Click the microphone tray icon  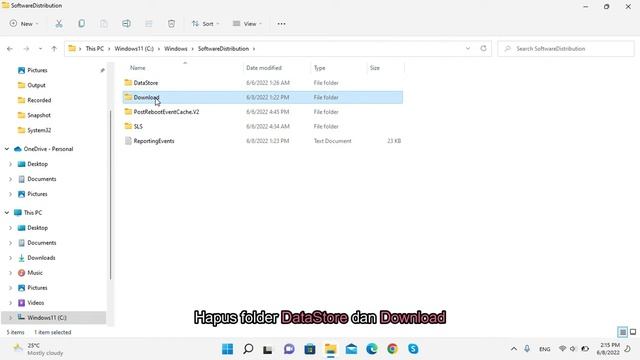tap(527, 349)
